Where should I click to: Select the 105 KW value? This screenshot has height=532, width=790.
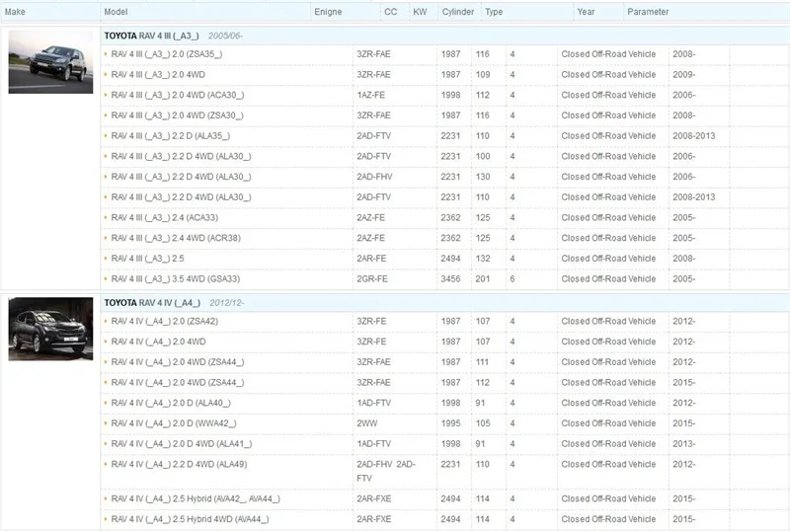tap(483, 423)
